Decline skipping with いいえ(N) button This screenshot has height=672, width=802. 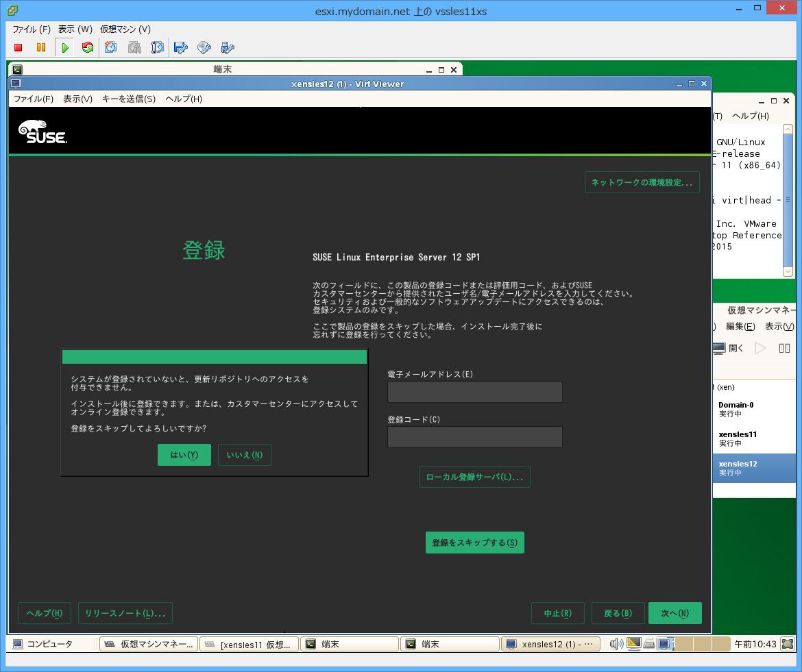245,455
